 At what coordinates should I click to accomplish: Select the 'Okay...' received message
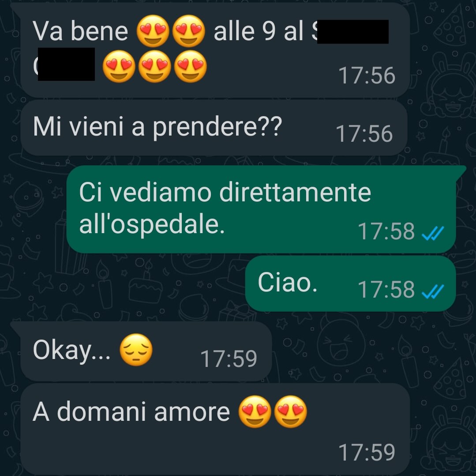(146, 351)
